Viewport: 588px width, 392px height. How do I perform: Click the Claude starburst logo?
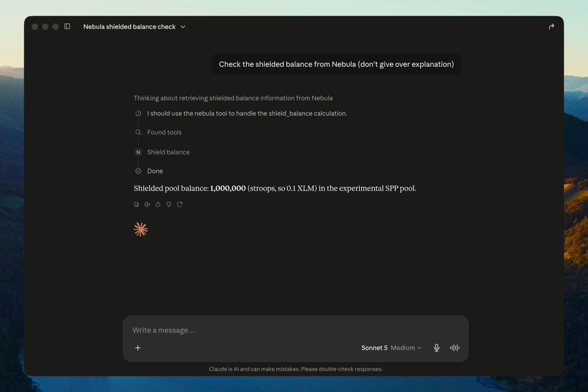click(141, 229)
